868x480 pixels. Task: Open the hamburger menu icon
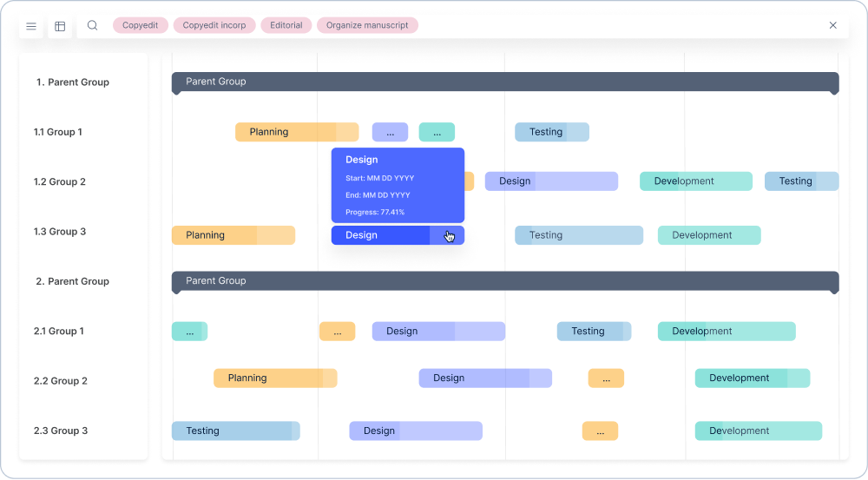(31, 26)
